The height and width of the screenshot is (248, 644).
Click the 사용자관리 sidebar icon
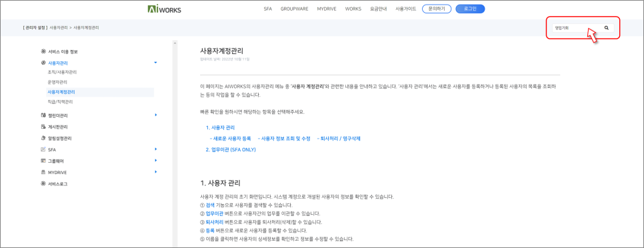(43, 63)
